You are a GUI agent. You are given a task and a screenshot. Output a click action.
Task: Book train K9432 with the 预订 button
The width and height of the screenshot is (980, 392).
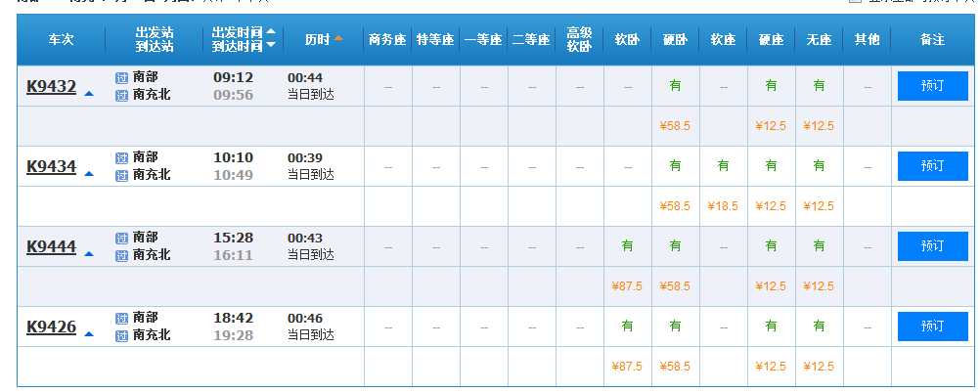pos(932,86)
